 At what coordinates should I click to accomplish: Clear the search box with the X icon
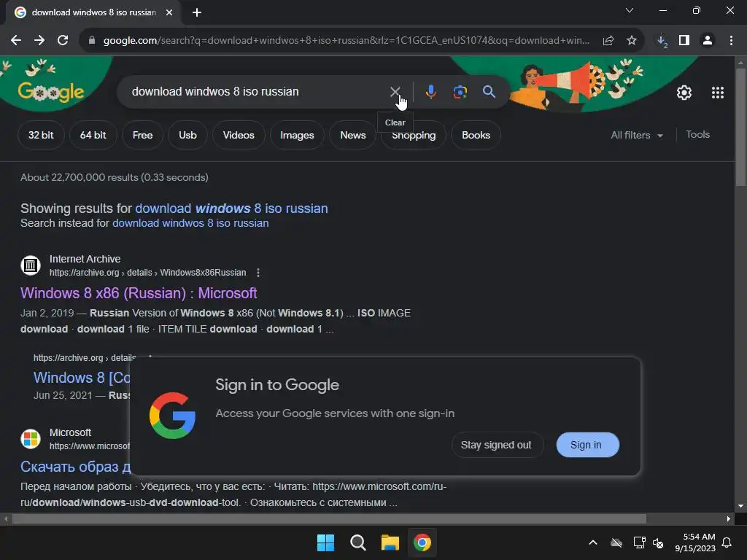395,91
